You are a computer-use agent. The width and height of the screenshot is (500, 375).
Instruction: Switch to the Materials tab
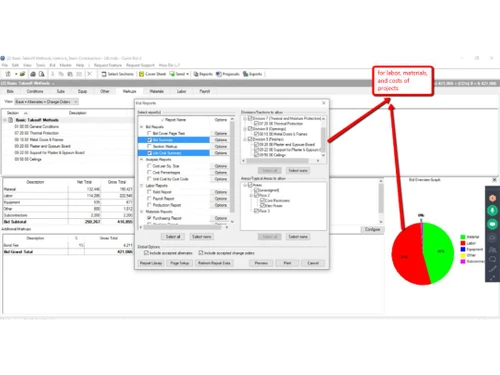pos(156,91)
